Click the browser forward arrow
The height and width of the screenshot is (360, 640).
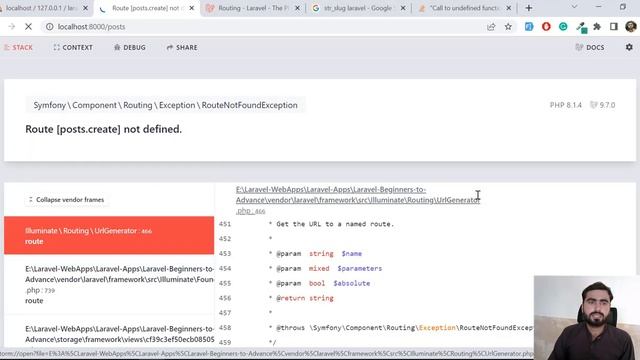11,27
